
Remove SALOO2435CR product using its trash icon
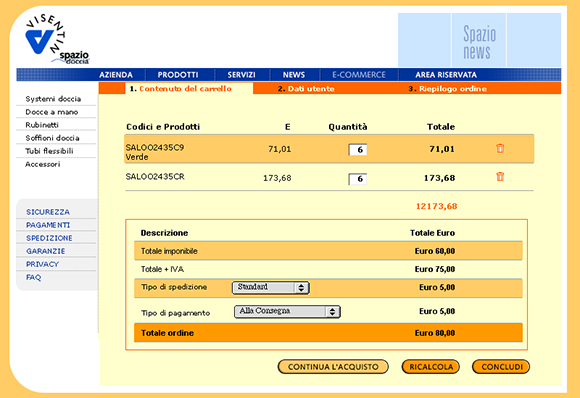pos(500,176)
